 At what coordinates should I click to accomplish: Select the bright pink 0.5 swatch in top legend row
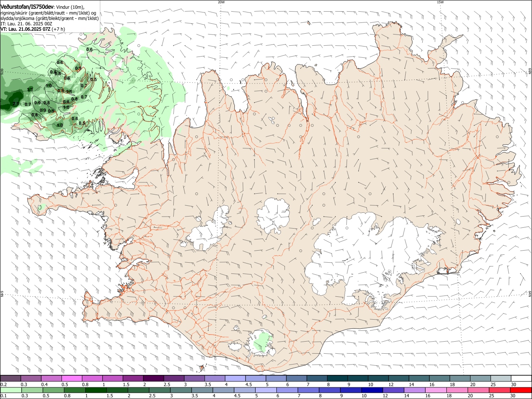pyautogui.click(x=71, y=378)
